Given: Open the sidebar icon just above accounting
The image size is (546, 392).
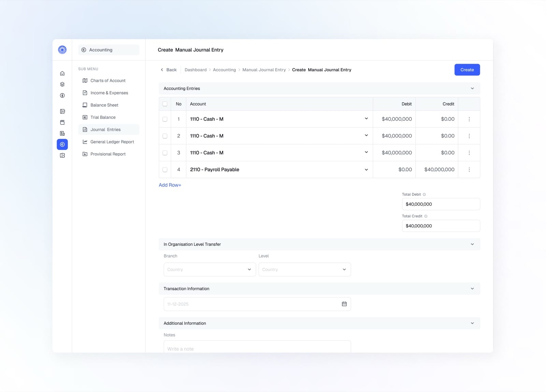Looking at the screenshot, I should (62, 133).
